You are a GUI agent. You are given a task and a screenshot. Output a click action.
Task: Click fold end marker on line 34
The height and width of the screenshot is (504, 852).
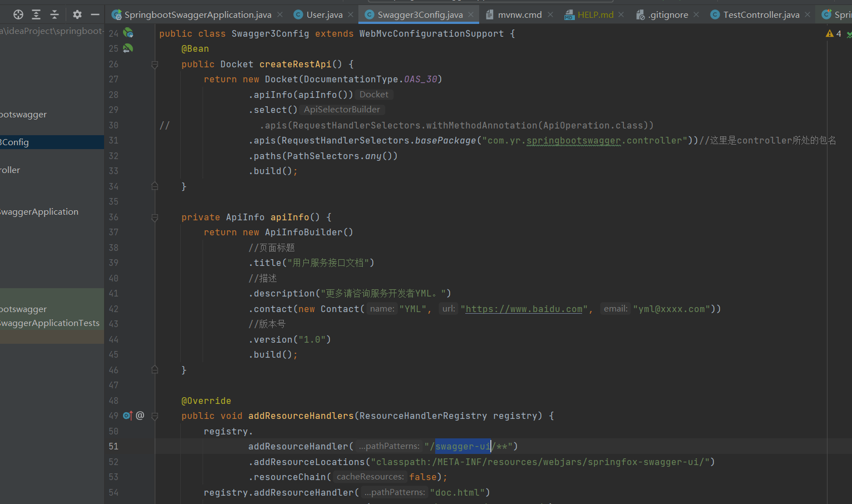(155, 186)
